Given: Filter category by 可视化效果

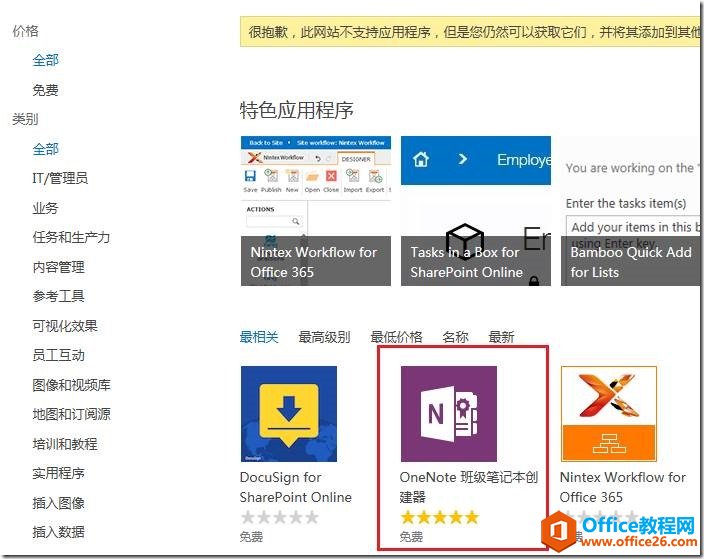Looking at the screenshot, I should click(x=65, y=326).
